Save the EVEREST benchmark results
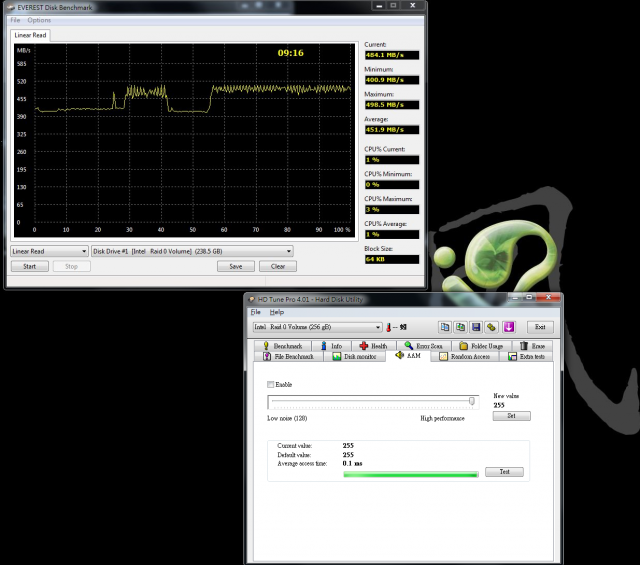This screenshot has height=565, width=640. [236, 266]
